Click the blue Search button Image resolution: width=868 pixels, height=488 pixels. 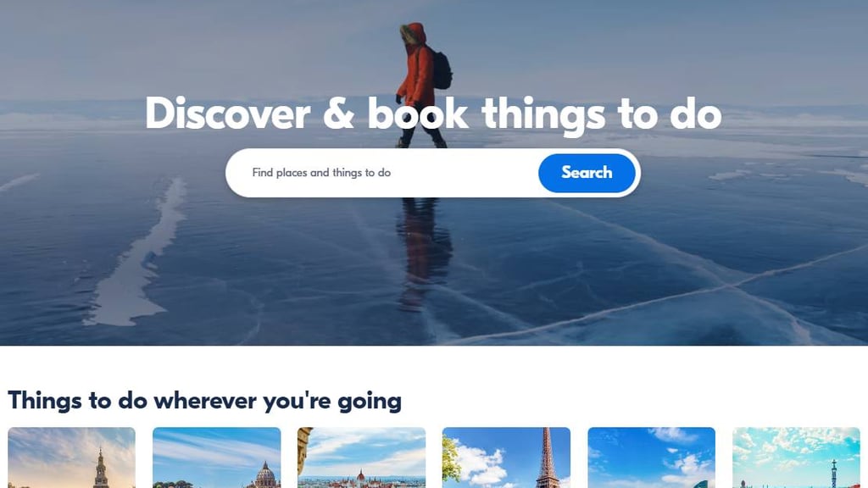pos(587,173)
